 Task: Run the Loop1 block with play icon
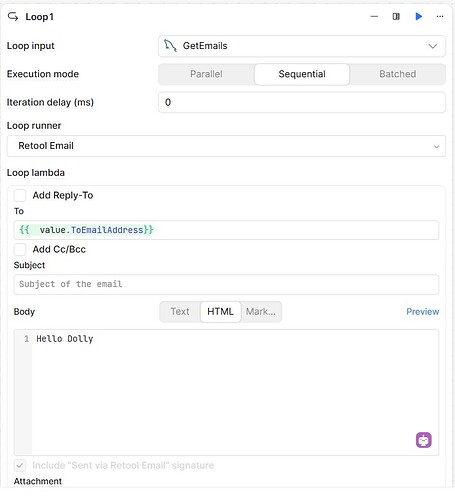[x=419, y=16]
